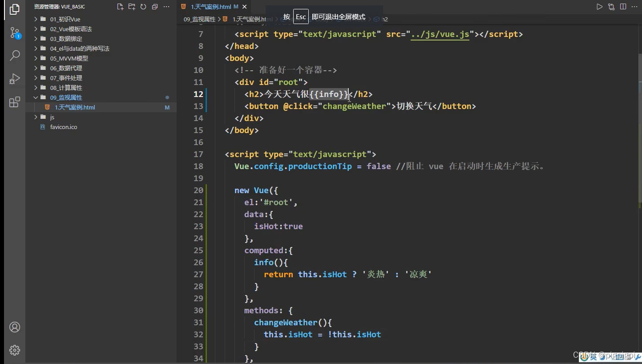This screenshot has height=364, width=642.
Task: Expand the 06_数据代理 folder chevron
Action: [x=36, y=68]
